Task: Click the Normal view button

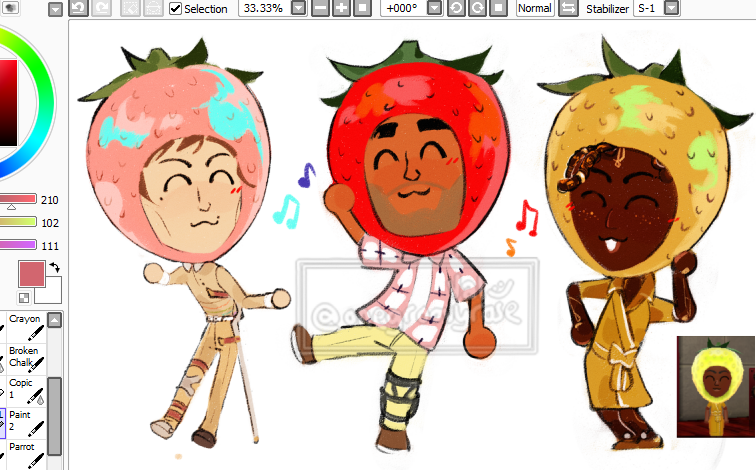Action: 535,8
